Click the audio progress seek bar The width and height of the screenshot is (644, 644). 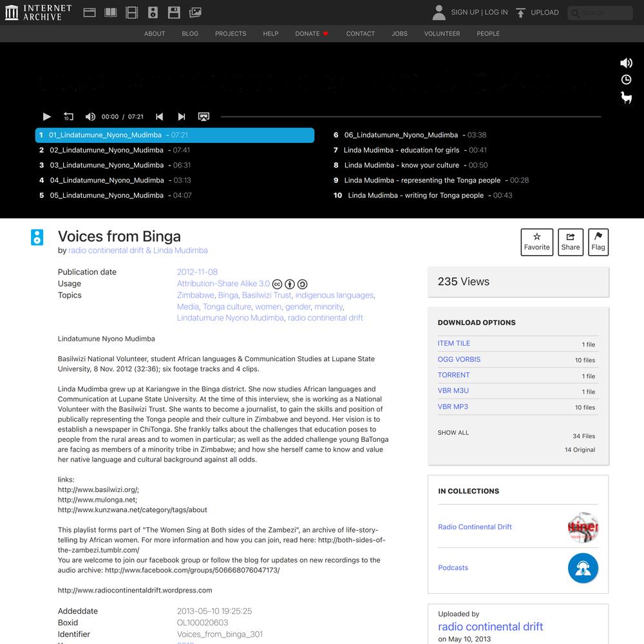[x=411, y=117]
